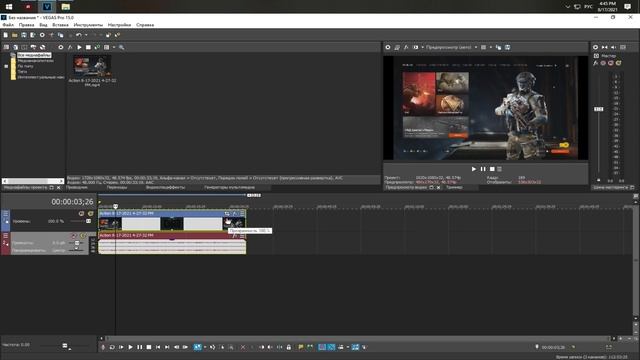
Task: Click Stop under the video preview
Action: click(x=492, y=169)
